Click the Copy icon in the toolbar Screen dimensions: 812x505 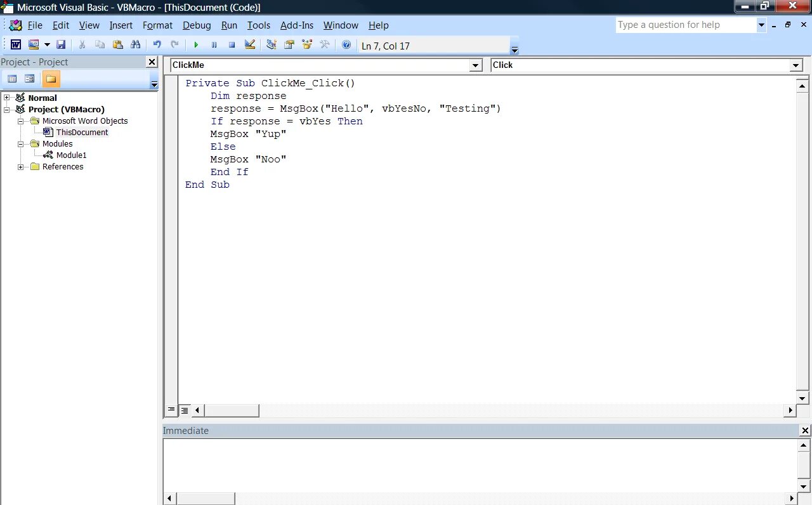click(x=100, y=45)
